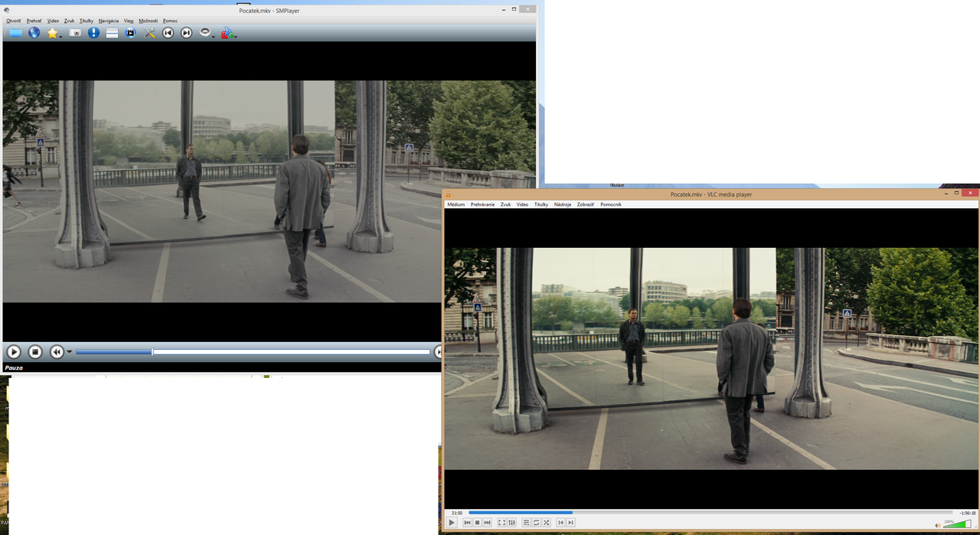980x535 pixels.
Task: Open VLC Titulky menu
Action: [x=541, y=204]
